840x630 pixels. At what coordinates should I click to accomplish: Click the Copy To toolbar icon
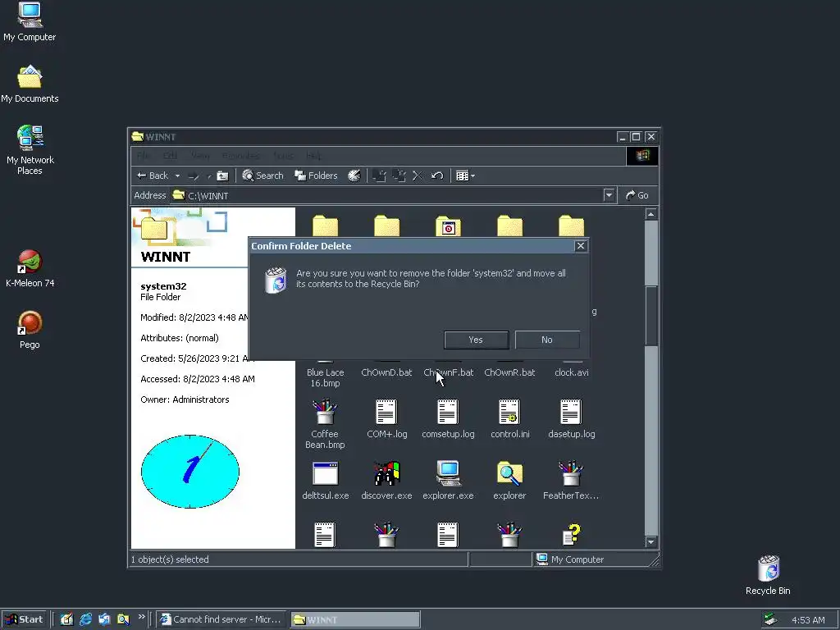[x=399, y=176]
